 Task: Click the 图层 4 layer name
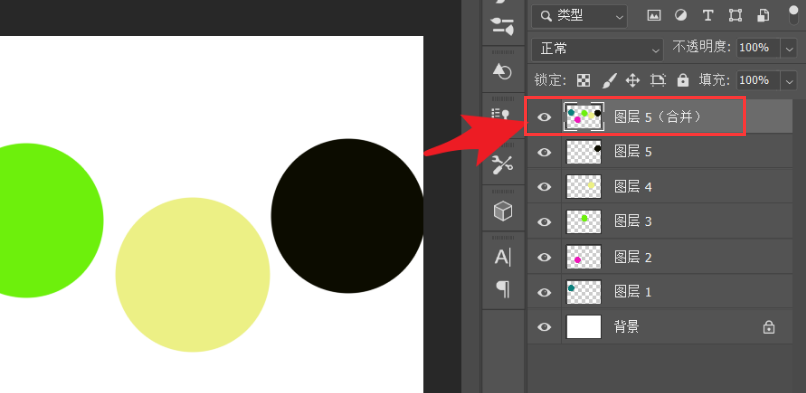pos(633,187)
